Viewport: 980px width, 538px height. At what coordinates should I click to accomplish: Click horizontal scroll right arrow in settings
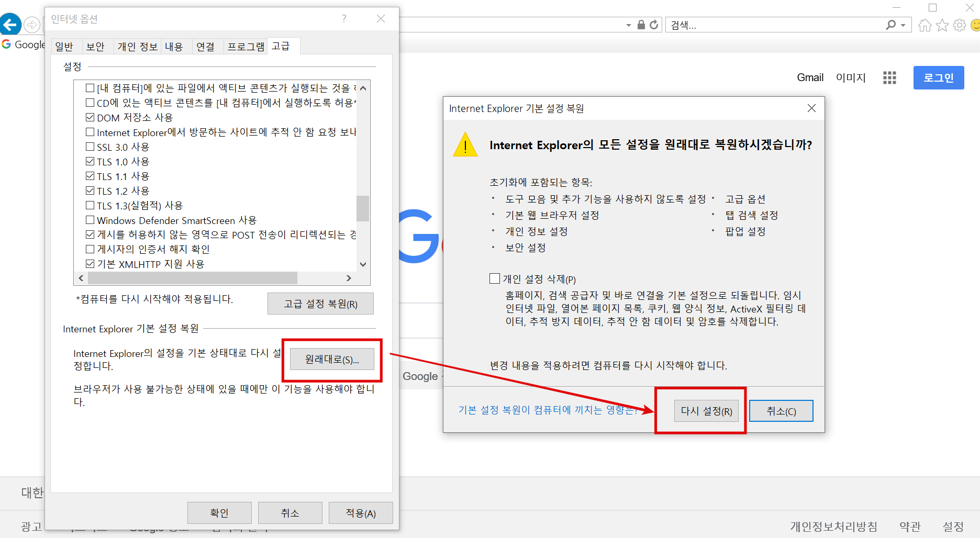tap(349, 278)
